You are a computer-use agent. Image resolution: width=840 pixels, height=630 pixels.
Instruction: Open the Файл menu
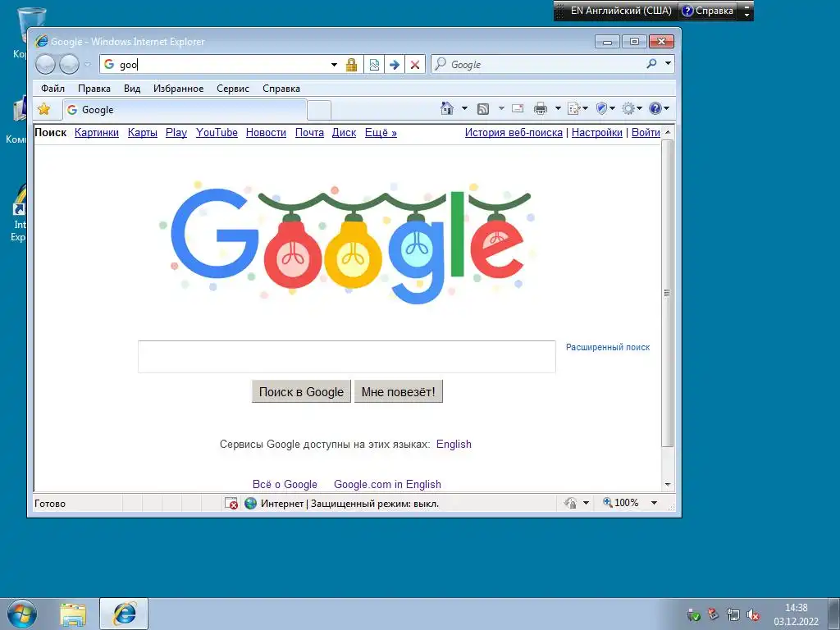pyautogui.click(x=52, y=89)
